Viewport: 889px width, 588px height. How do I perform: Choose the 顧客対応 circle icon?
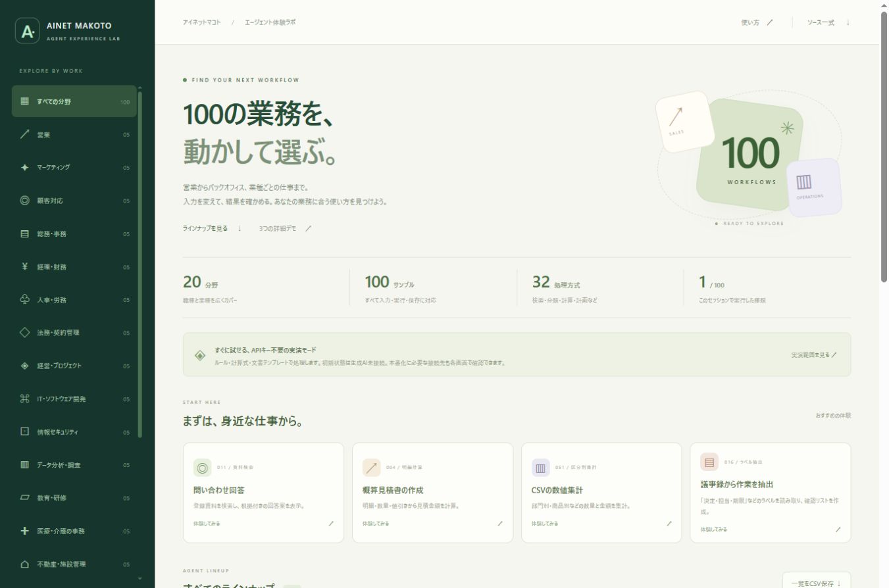[x=25, y=201]
